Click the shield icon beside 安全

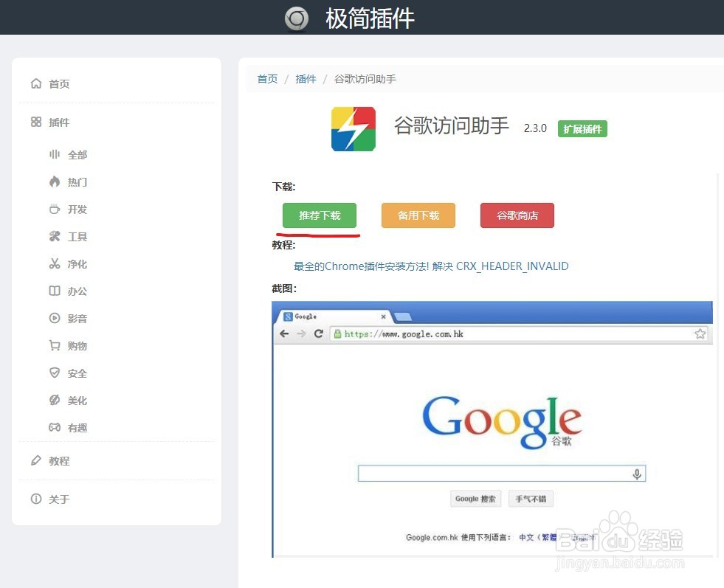[55, 373]
